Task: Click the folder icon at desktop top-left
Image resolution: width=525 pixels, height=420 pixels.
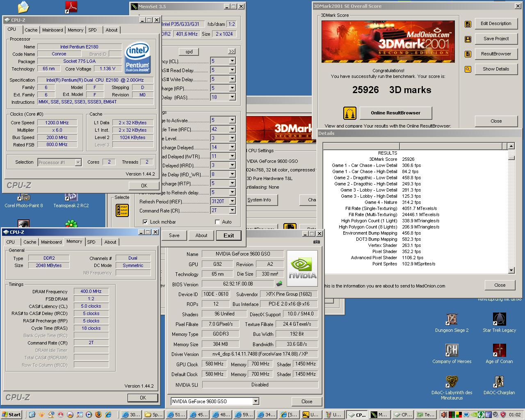Action: (24, 7)
